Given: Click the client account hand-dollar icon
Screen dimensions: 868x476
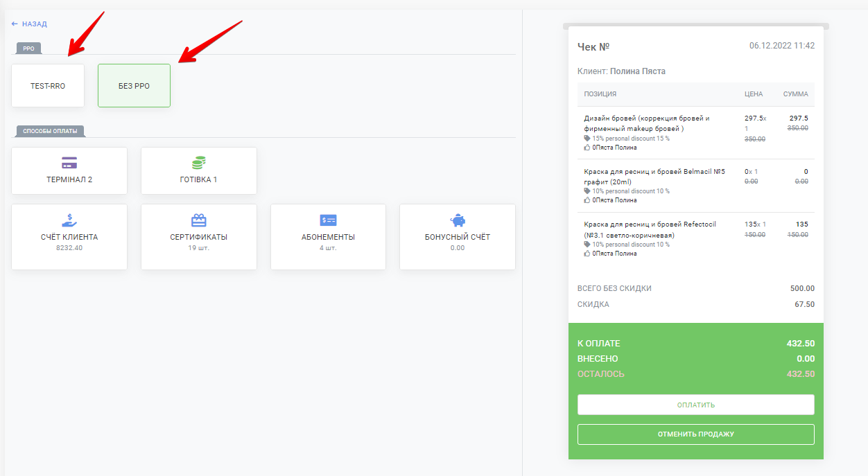Looking at the screenshot, I should [x=69, y=220].
